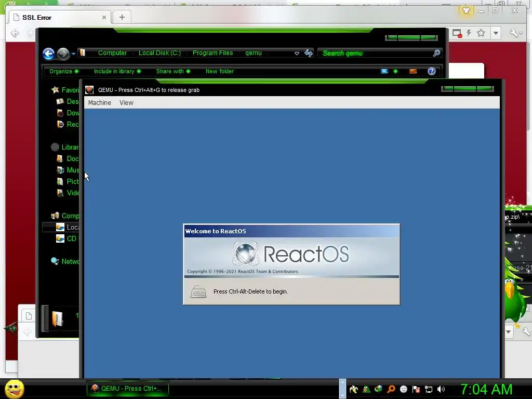Select CD drive in sidebar
The width and height of the screenshot is (532, 399).
tap(66, 238)
